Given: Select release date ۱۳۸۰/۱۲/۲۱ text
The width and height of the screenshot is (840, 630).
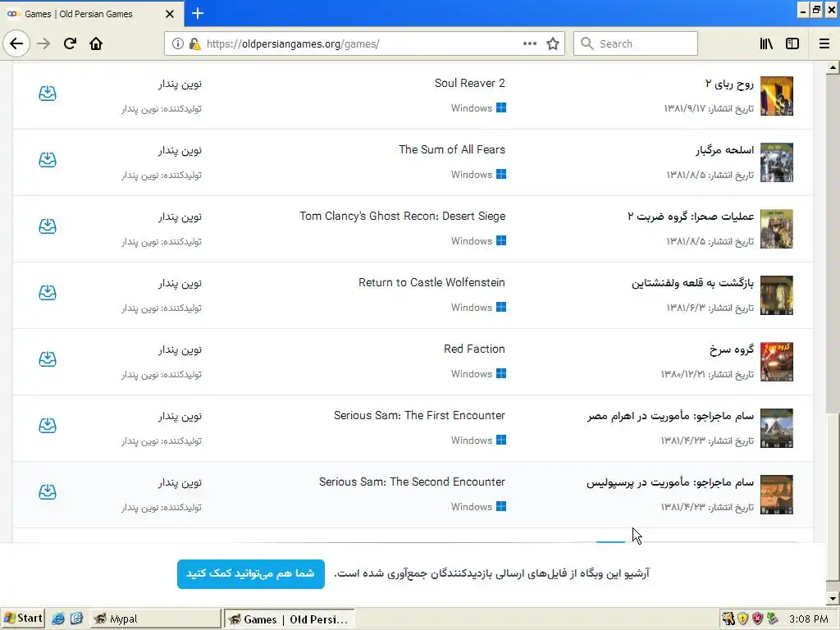Looking at the screenshot, I should click(x=682, y=374).
